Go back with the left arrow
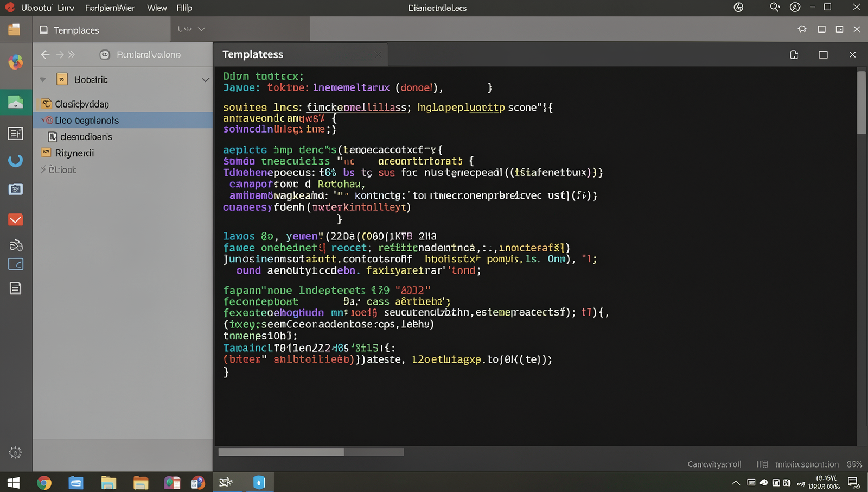This screenshot has height=492, width=868. (x=45, y=54)
